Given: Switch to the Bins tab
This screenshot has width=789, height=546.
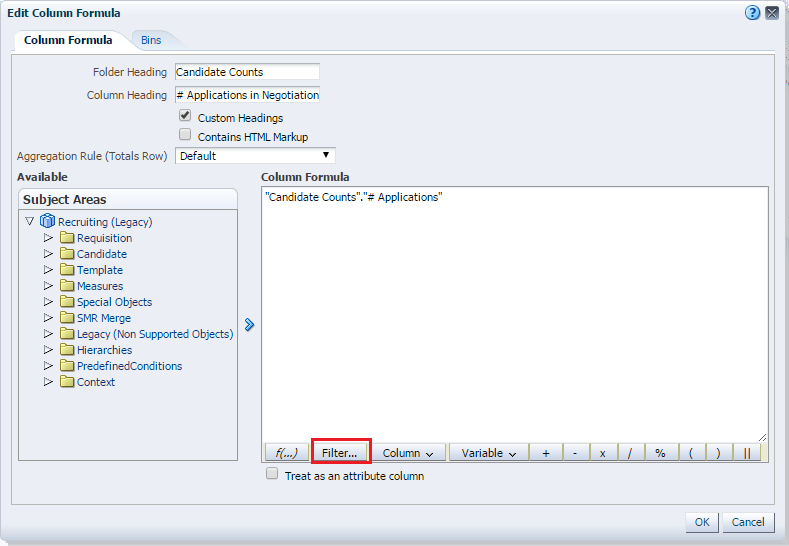Looking at the screenshot, I should tap(151, 40).
